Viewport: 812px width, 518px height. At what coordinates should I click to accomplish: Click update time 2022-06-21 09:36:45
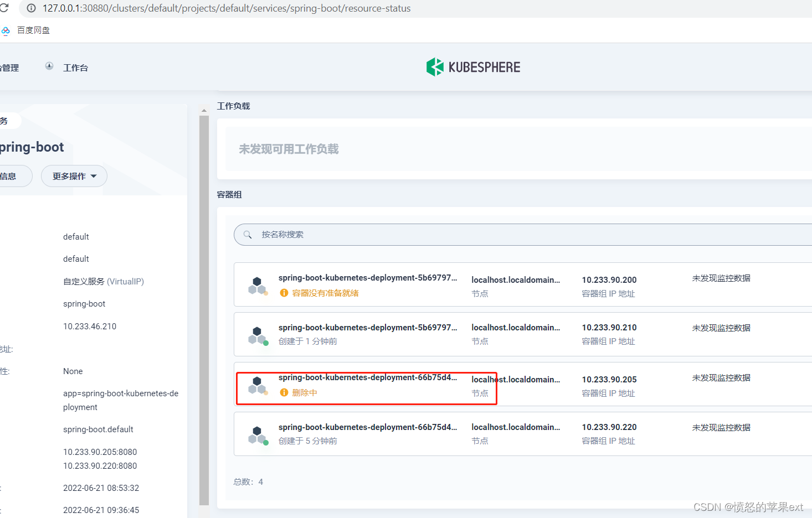tap(101, 510)
